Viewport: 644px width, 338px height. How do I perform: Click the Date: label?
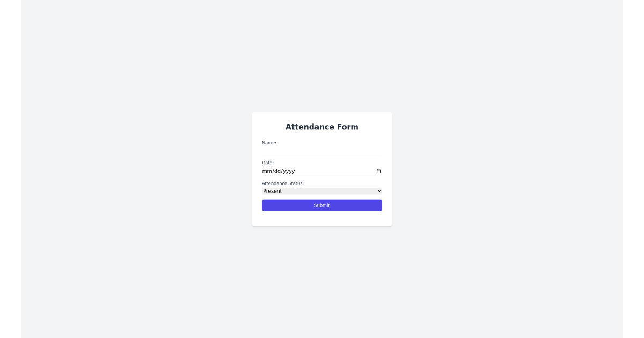click(x=267, y=163)
